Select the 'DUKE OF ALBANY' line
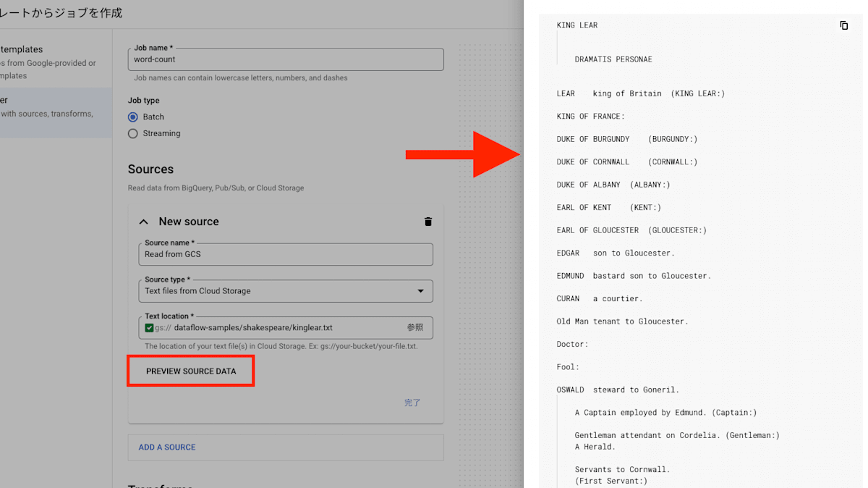868x488 pixels. (x=613, y=185)
